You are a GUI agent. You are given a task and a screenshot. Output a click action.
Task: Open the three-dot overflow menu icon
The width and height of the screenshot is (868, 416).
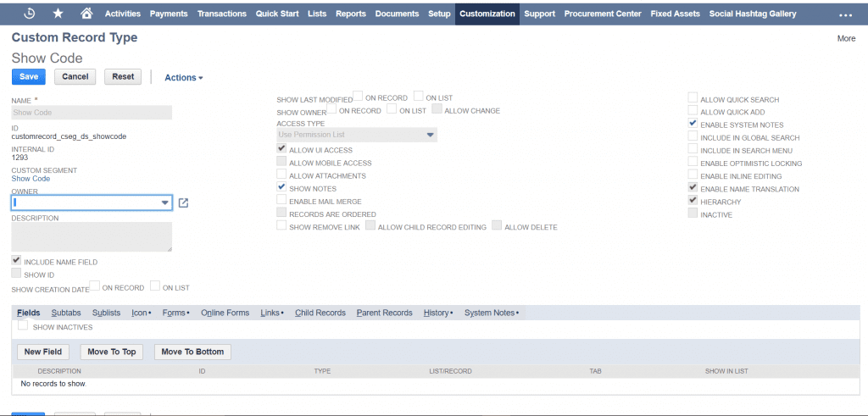(845, 14)
